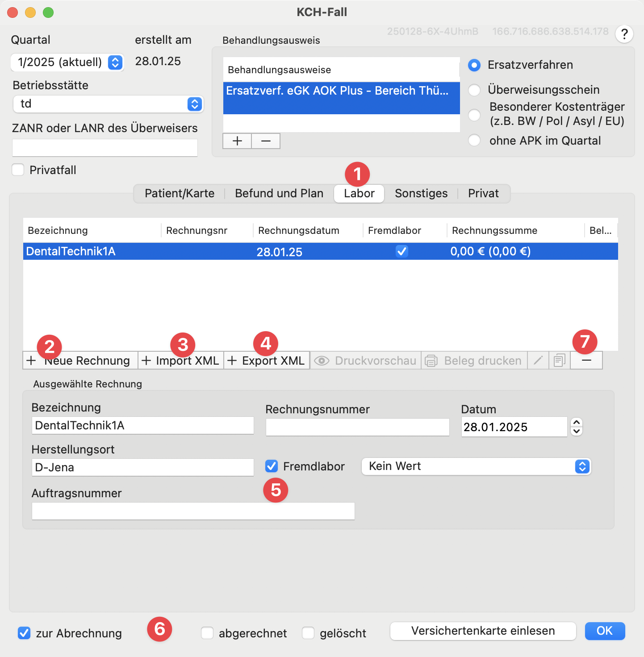Select Besonderer Kostenträger radio button

tap(474, 115)
